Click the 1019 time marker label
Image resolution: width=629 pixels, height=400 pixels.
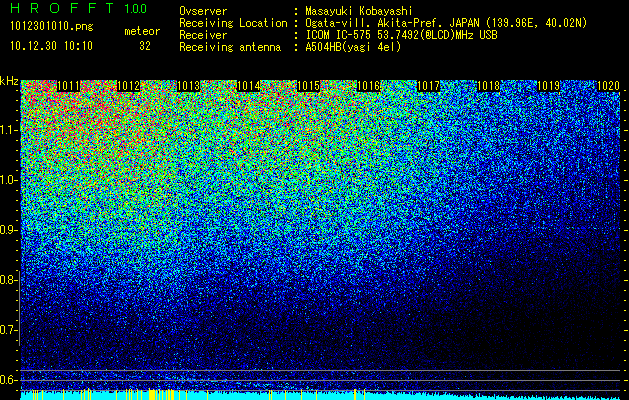coord(548,86)
